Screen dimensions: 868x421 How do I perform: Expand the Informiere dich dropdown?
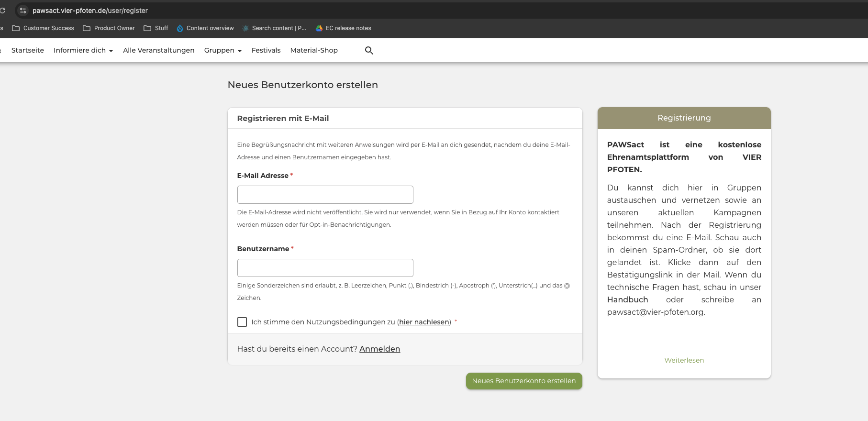[83, 50]
